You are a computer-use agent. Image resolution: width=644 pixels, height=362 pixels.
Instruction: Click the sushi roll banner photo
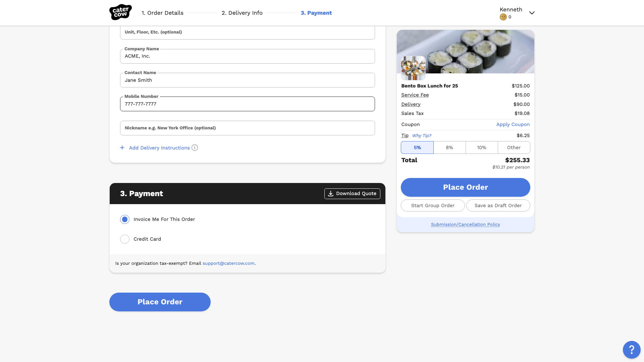(466, 52)
